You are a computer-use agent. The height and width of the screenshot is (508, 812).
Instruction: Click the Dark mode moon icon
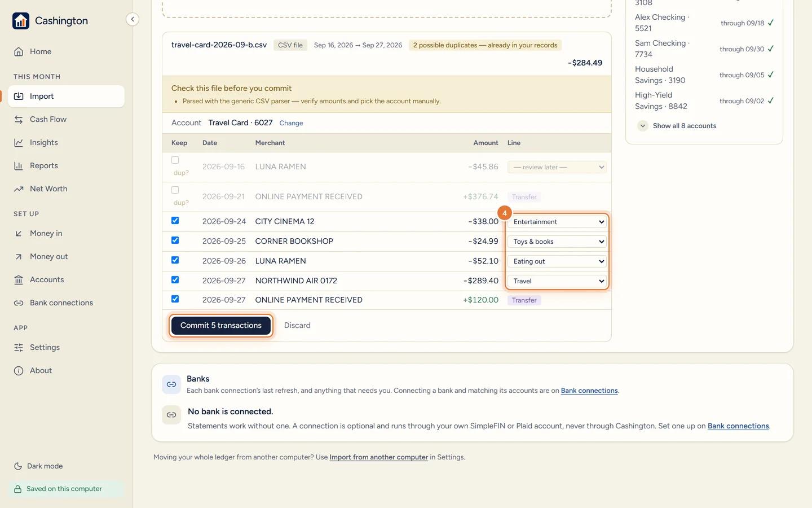tap(18, 466)
